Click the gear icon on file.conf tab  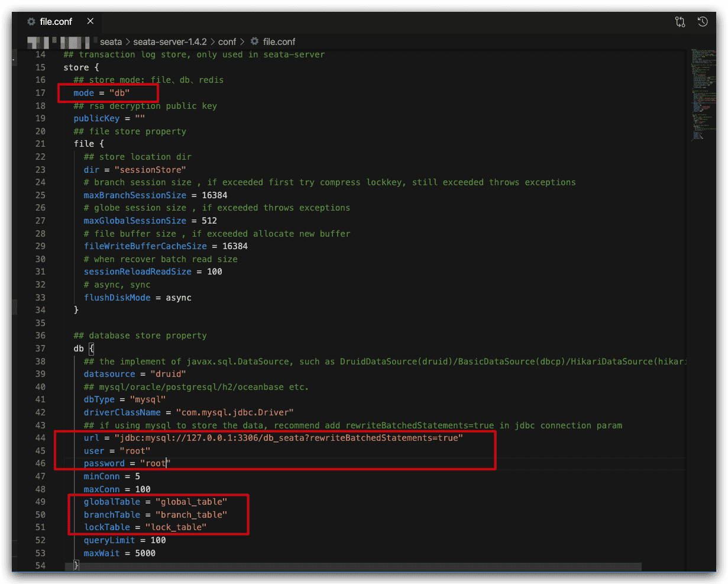click(x=31, y=22)
